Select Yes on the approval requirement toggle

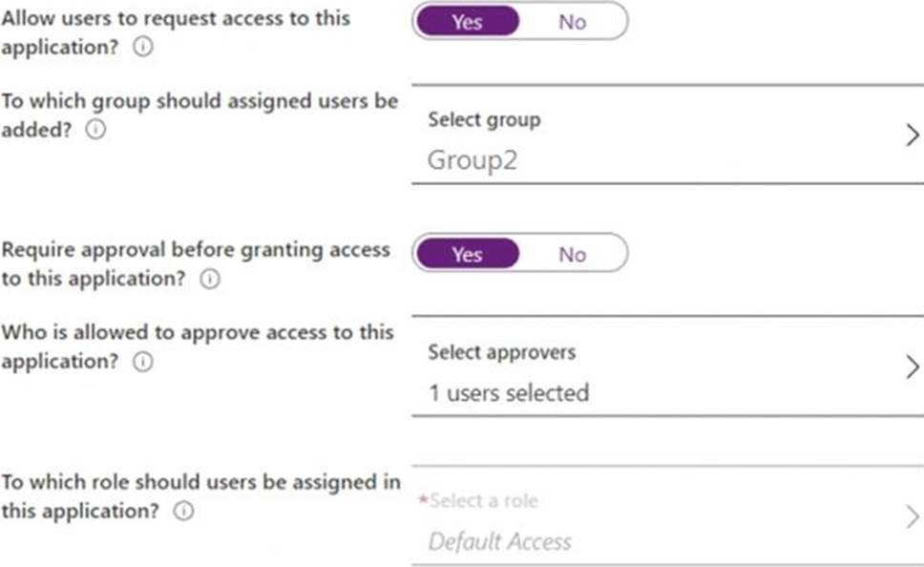tap(467, 254)
